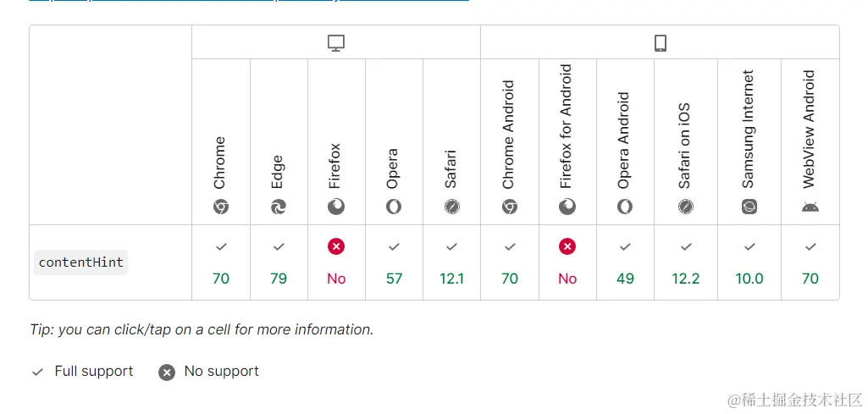Click the contentHint feature label
Viewport: 868px width, 414px height.
point(80,262)
